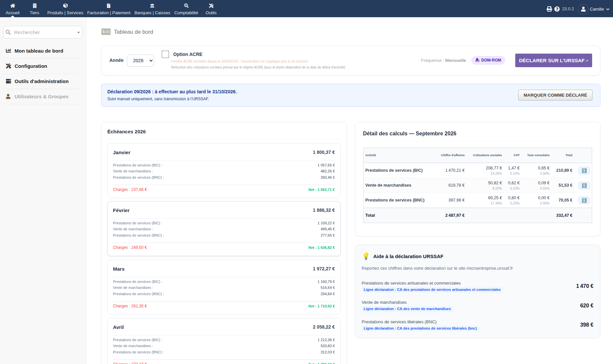Click 'Ligne déclaration : CA des vente de marchandises'
The width and height of the screenshot is (613, 364).
[x=407, y=309]
